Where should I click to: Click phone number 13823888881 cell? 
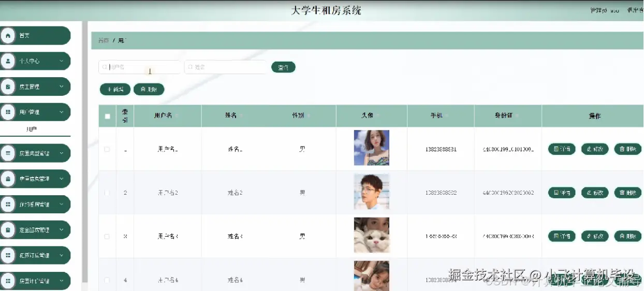pyautogui.click(x=441, y=149)
